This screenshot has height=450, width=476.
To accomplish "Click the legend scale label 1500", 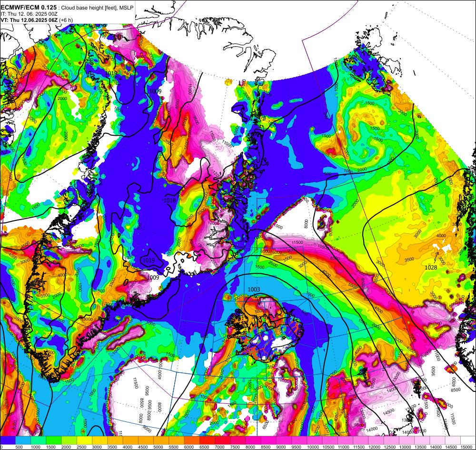I will (51, 447).
